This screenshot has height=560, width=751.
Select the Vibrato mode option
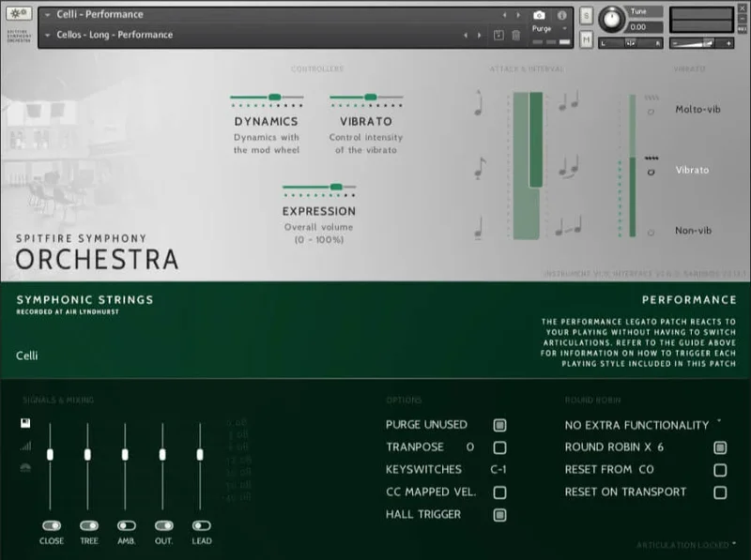692,170
